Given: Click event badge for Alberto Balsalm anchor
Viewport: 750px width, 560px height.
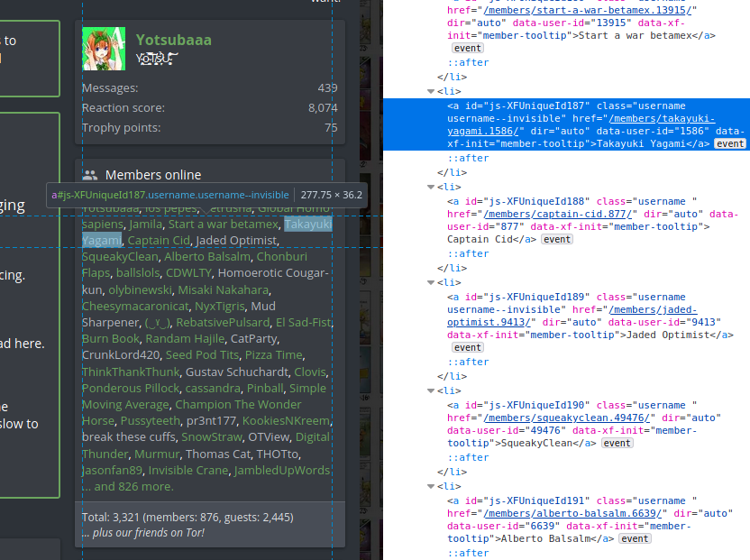Looking at the screenshot, I should point(635,539).
